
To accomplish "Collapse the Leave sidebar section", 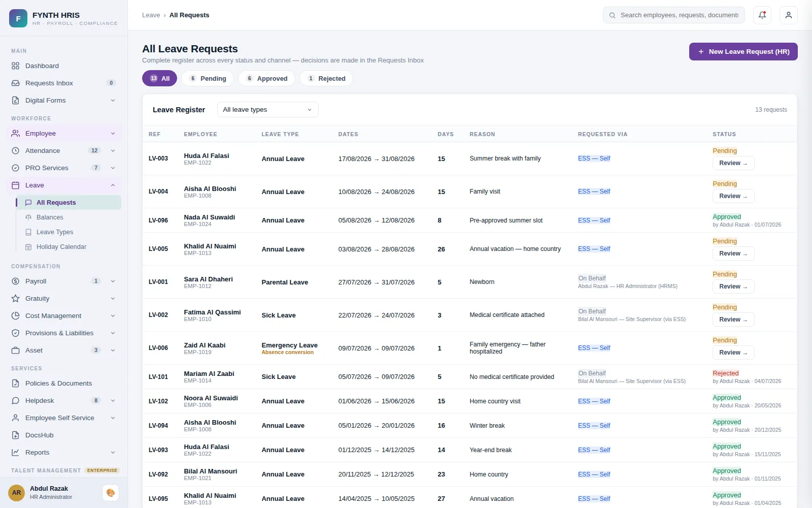I will coord(64,185).
